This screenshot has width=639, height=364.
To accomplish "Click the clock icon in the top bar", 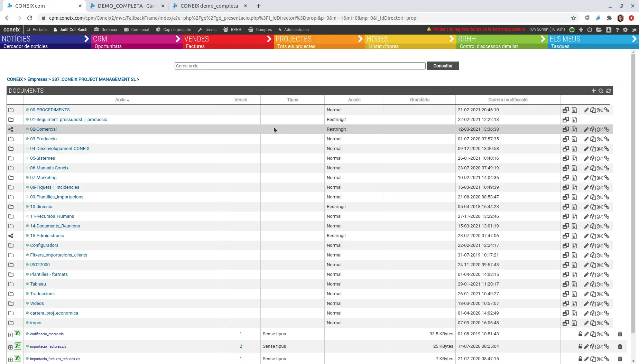I will click(x=590, y=30).
